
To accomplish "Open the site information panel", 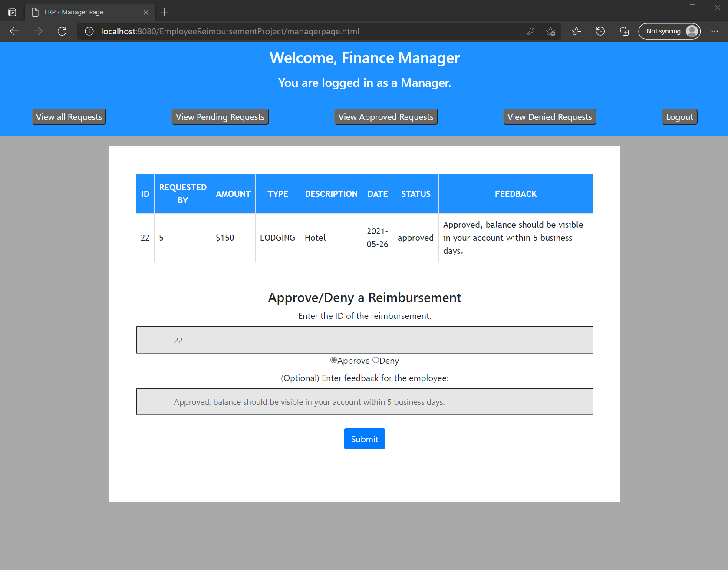I will coord(89,31).
